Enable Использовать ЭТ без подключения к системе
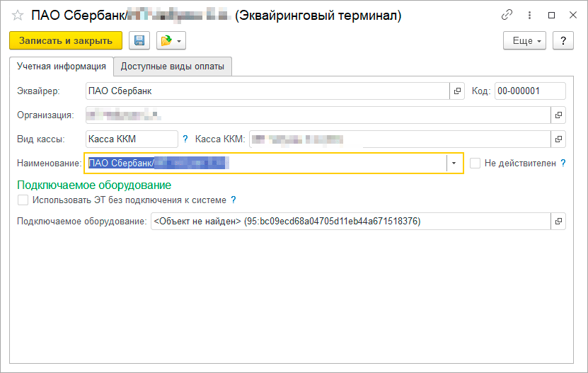The height and width of the screenshot is (373, 588). pyautogui.click(x=23, y=200)
